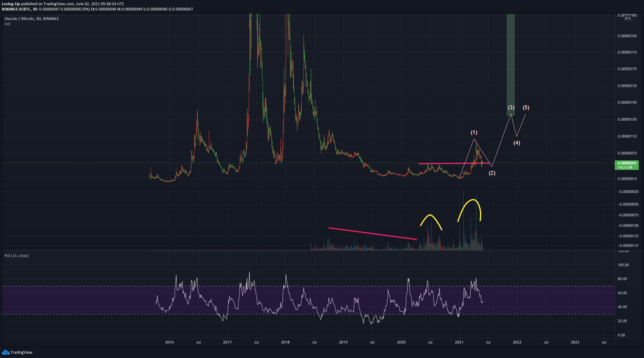Click price scale value 0.00000010

pyautogui.click(x=627, y=179)
